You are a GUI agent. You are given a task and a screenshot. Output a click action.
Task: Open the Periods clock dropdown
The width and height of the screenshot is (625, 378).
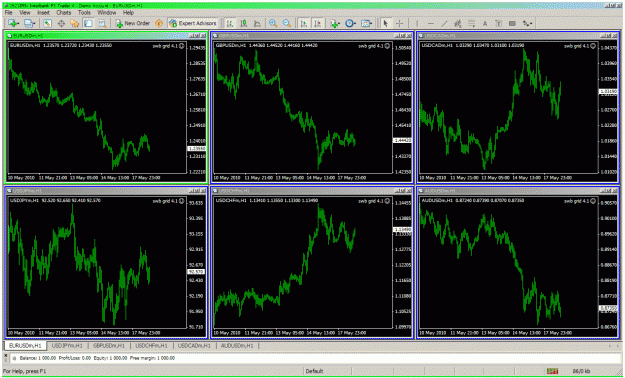point(350,24)
